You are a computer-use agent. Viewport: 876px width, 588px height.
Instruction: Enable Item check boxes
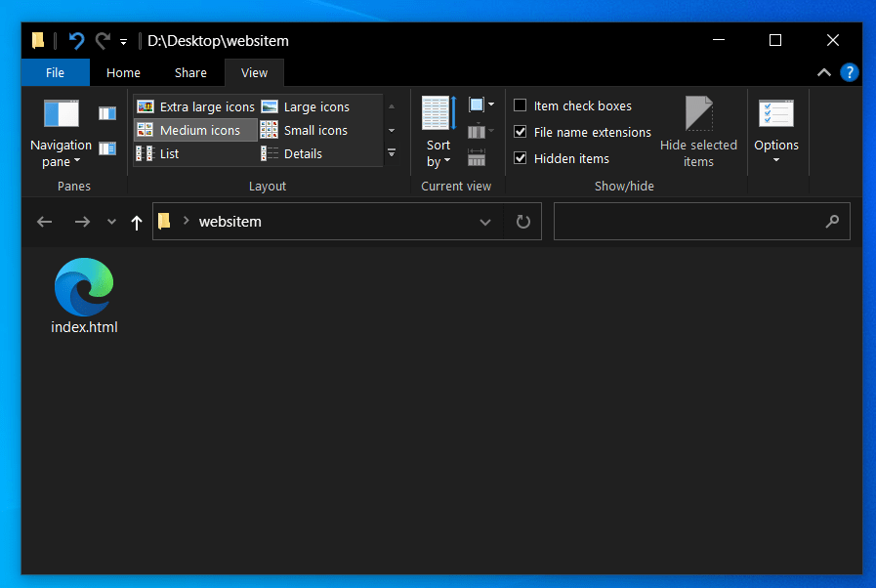click(521, 105)
